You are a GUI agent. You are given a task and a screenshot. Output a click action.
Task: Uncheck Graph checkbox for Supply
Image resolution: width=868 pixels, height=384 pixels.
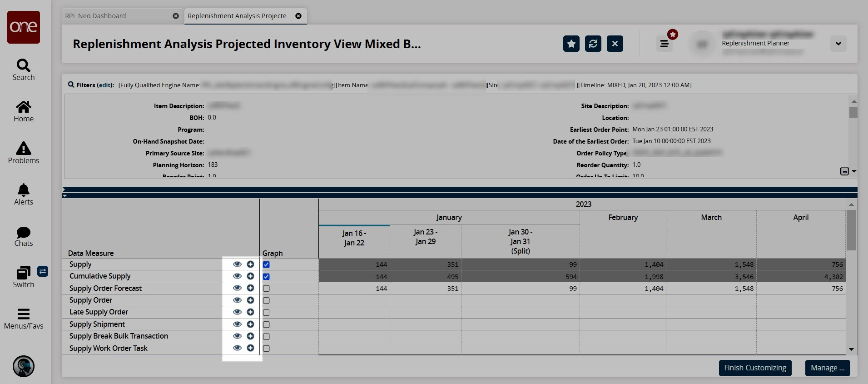coord(266,264)
